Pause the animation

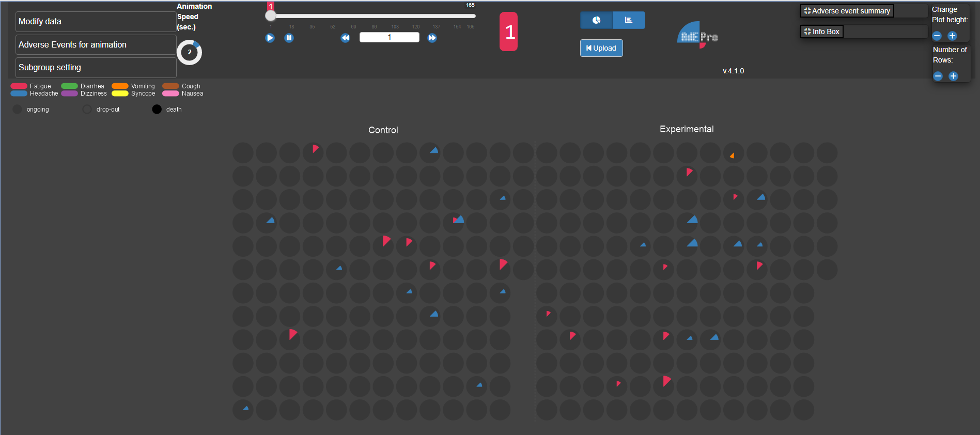tap(289, 38)
